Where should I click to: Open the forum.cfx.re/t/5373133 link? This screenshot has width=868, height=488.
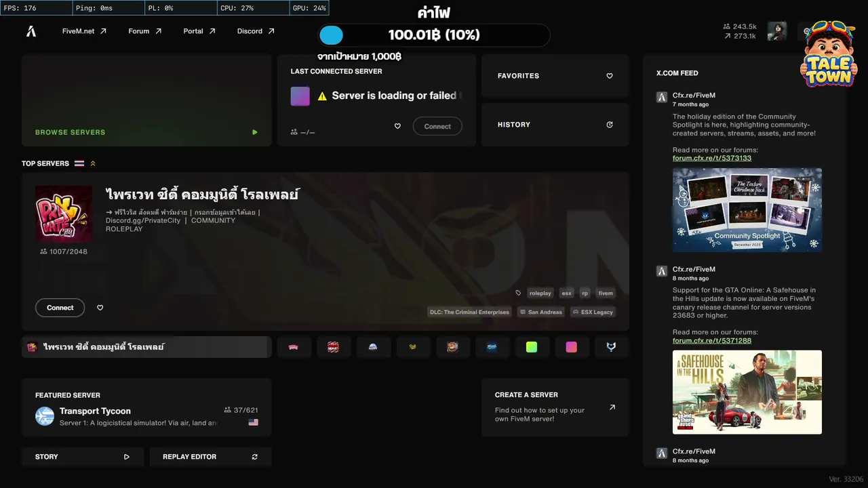(712, 158)
